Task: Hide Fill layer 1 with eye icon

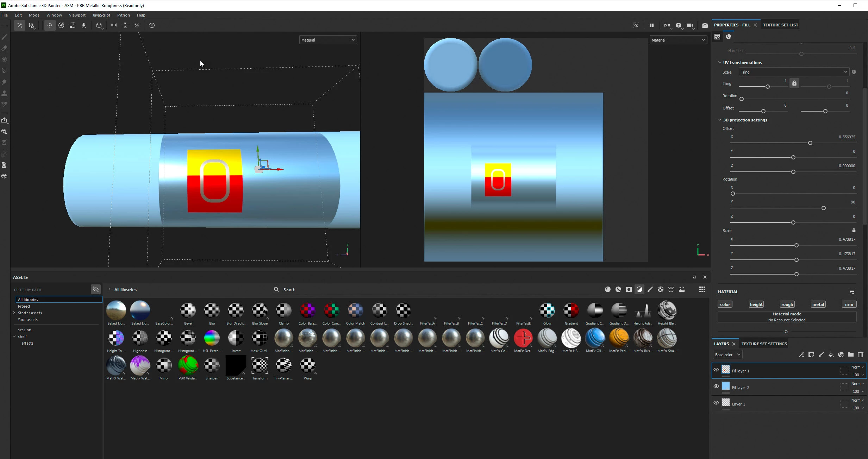Action: (x=716, y=370)
